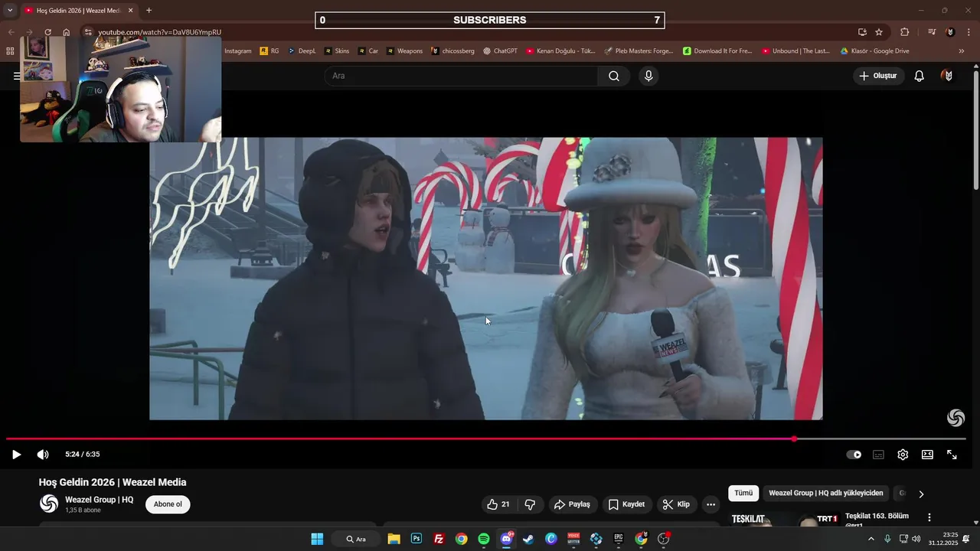Open the chicossberg bookmark

pyautogui.click(x=452, y=51)
